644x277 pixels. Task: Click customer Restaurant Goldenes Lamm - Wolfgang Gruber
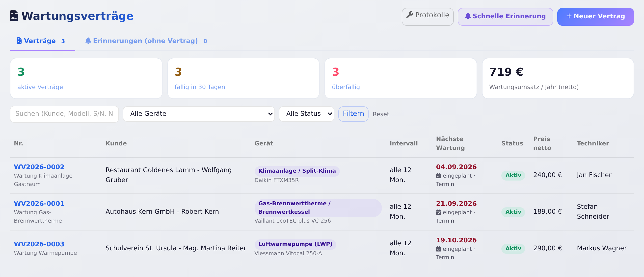pos(168,175)
